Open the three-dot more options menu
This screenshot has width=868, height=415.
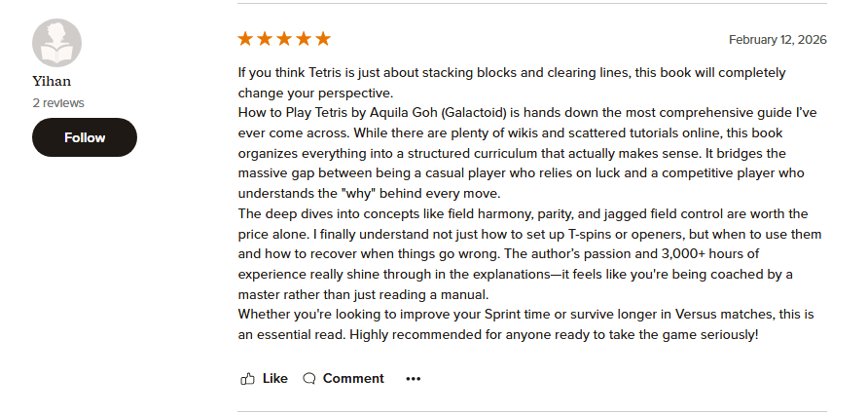pyautogui.click(x=414, y=378)
